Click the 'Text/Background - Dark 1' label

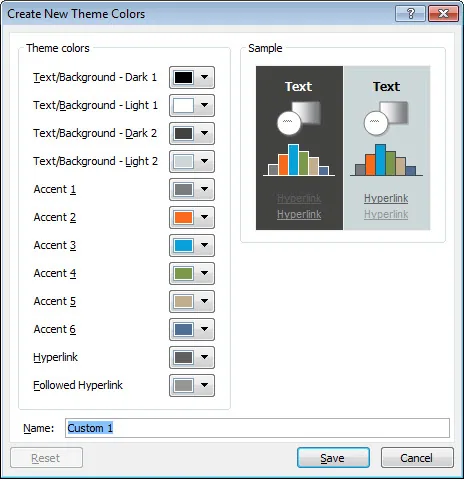pyautogui.click(x=95, y=77)
